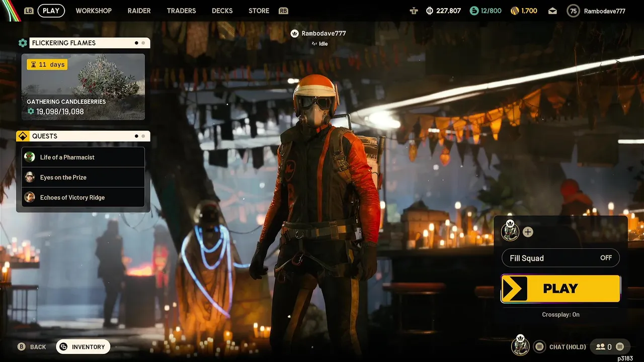Click the LB bumper icon
Image resolution: width=644 pixels, height=362 pixels.
[29, 11]
